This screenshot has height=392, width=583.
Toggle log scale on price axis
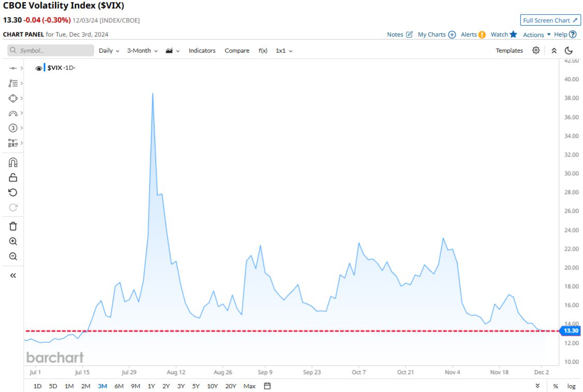coord(571,386)
